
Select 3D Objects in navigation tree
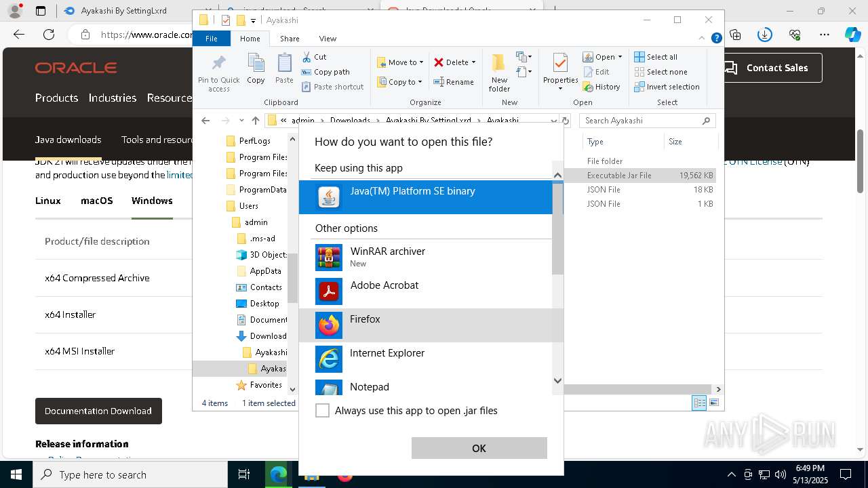[x=261, y=255]
